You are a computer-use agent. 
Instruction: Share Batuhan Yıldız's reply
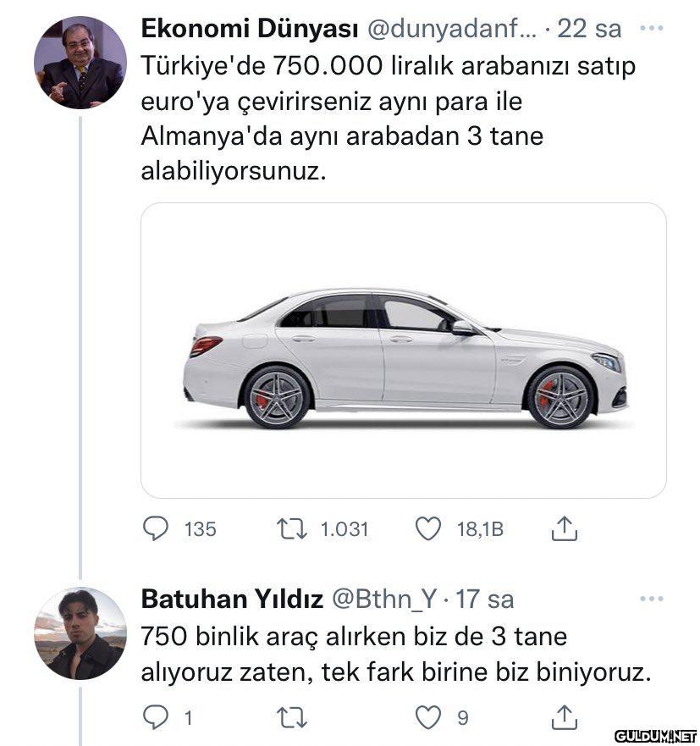(x=564, y=717)
